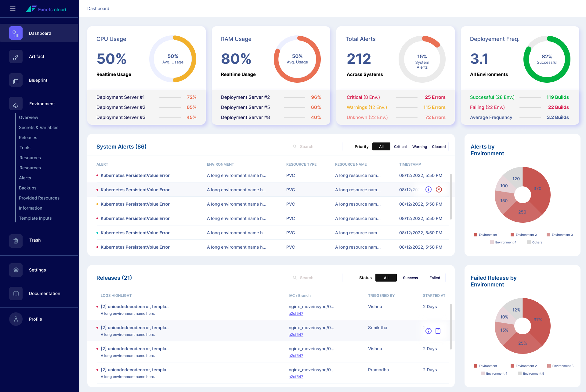
Task: Click the 370 slice of Alerts pie chart
Action: (537, 189)
